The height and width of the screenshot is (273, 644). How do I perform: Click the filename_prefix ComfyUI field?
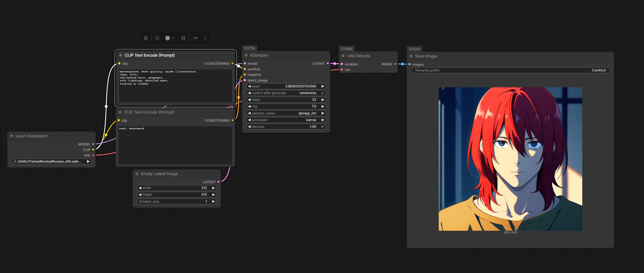[x=510, y=70]
